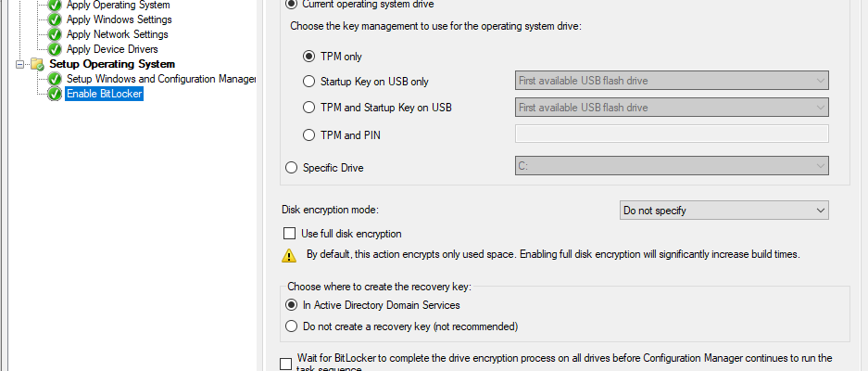Click the yellow warning triangle icon
This screenshot has height=371, width=868.
pyautogui.click(x=289, y=255)
